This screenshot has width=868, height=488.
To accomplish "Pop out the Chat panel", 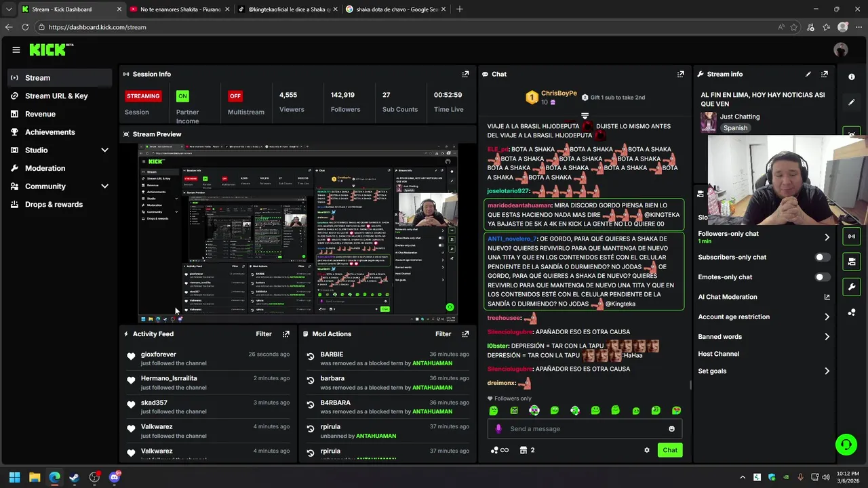I will [680, 74].
